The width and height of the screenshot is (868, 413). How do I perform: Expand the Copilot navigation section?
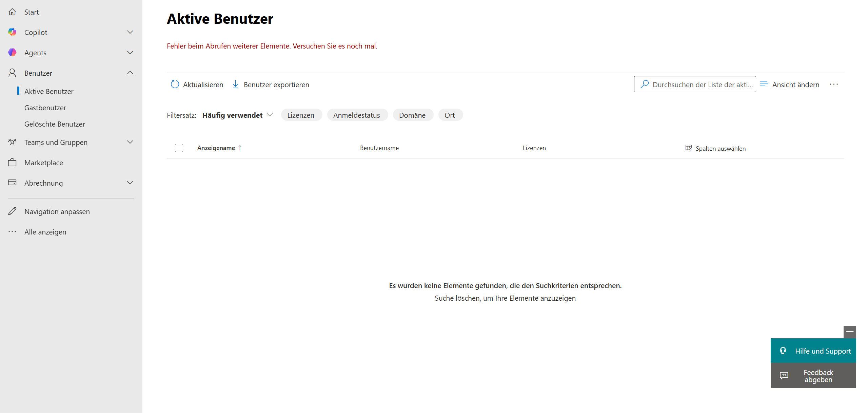(130, 32)
